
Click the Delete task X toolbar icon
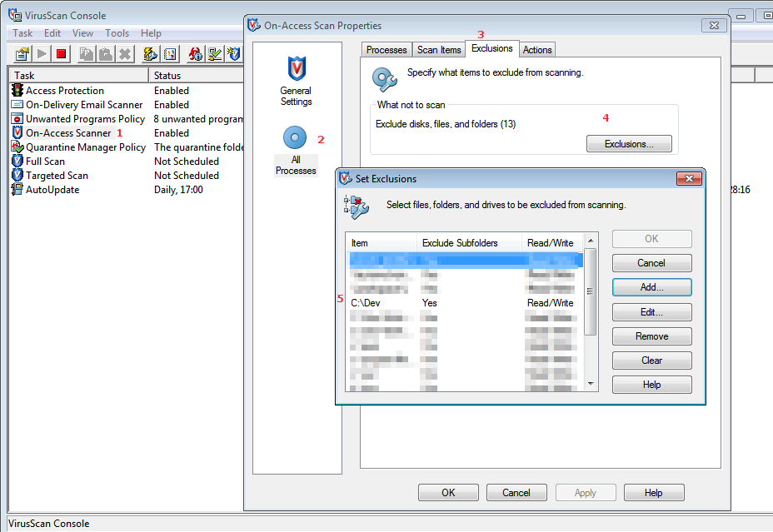coord(125,53)
